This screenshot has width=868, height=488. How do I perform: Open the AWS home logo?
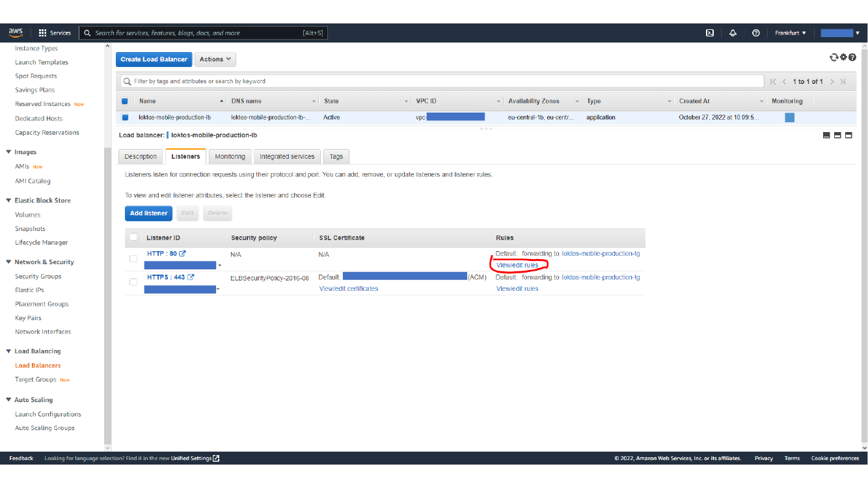coord(16,33)
